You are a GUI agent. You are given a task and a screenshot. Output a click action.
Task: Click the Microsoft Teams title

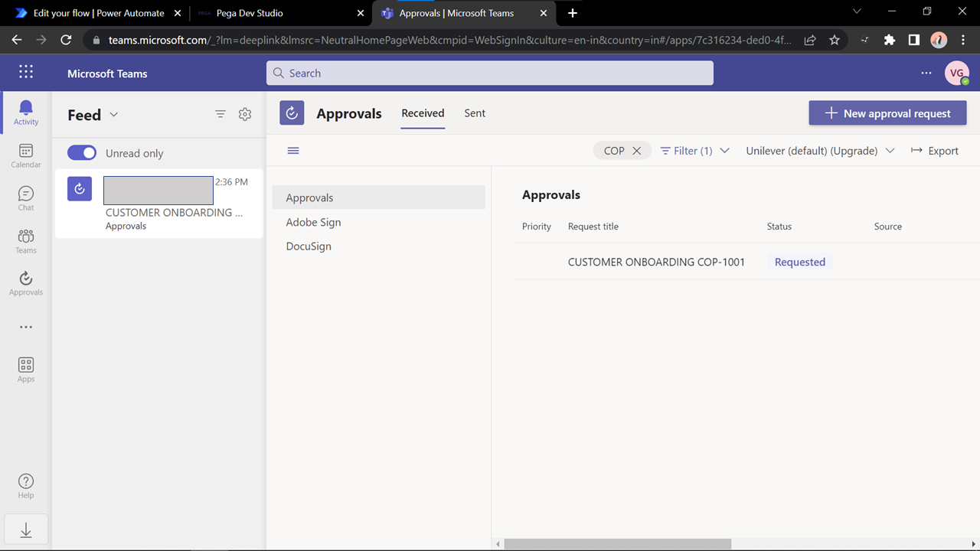(107, 73)
